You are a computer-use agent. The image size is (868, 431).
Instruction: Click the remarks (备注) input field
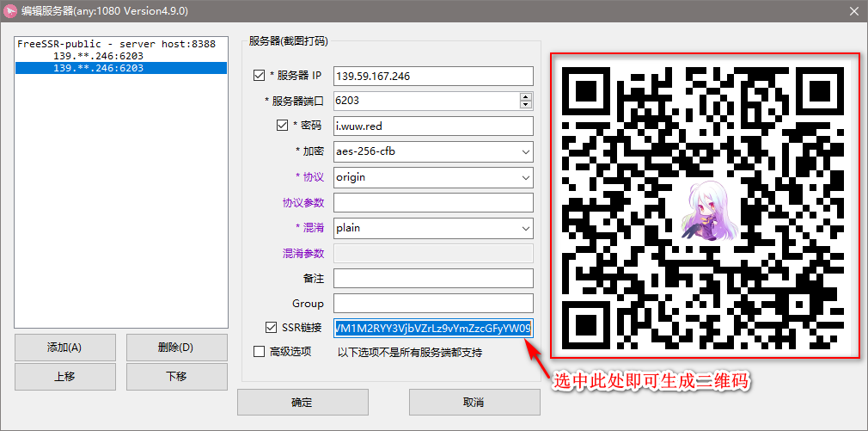(433, 278)
